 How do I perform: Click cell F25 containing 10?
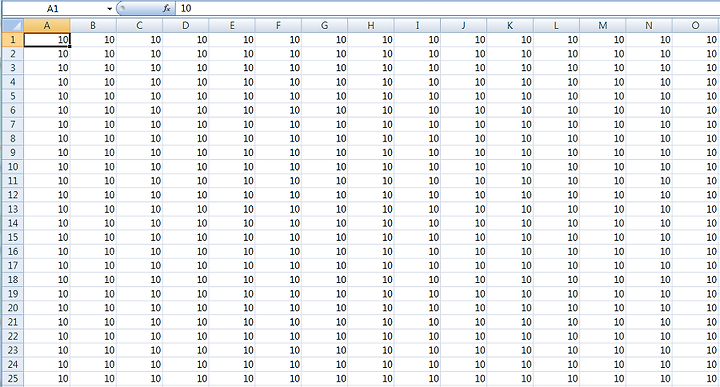point(279,379)
